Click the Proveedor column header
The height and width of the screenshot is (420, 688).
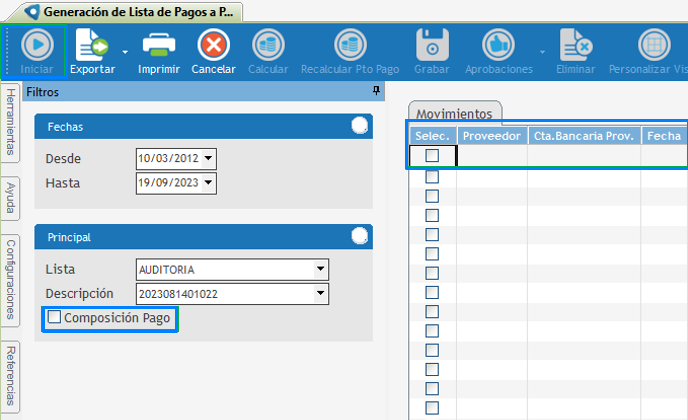(x=492, y=135)
